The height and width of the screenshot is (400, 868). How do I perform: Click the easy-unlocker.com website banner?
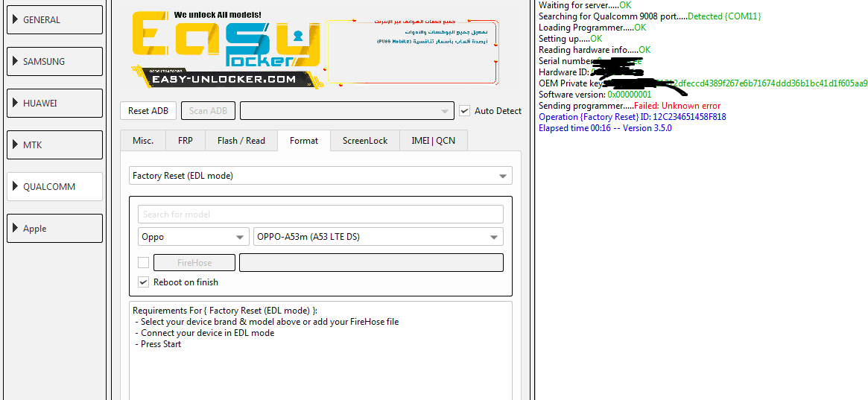223,80
